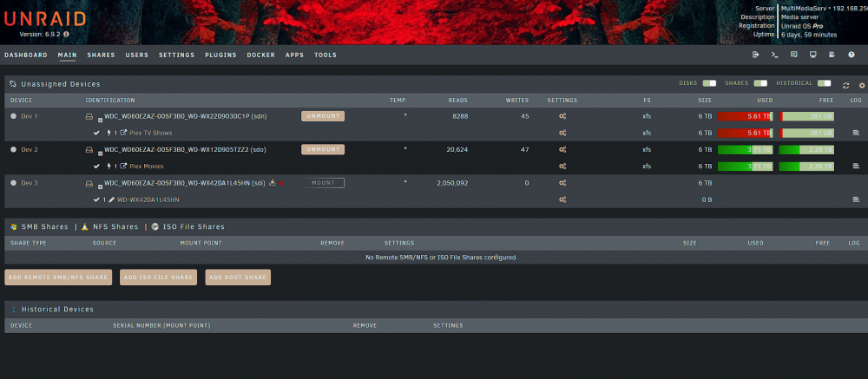Click the disk drive icon for Dev 3
Screen dimensions: 868x379
coord(89,183)
